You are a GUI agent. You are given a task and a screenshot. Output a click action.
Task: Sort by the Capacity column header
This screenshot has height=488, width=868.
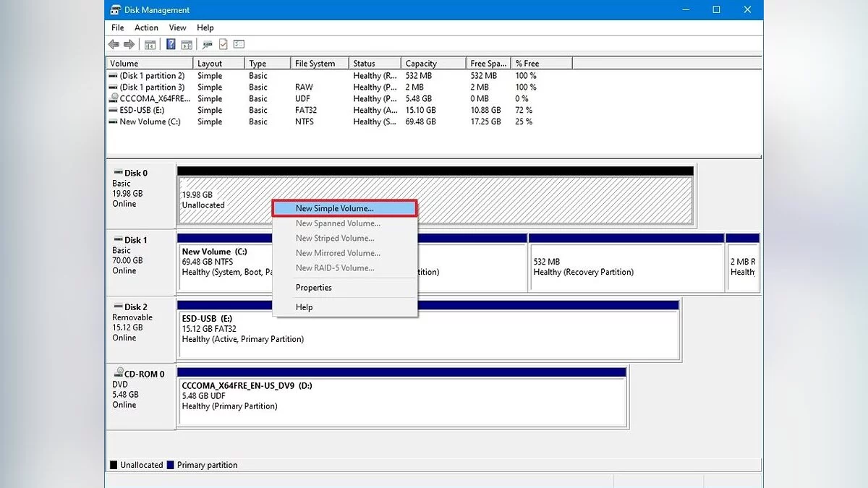421,64
